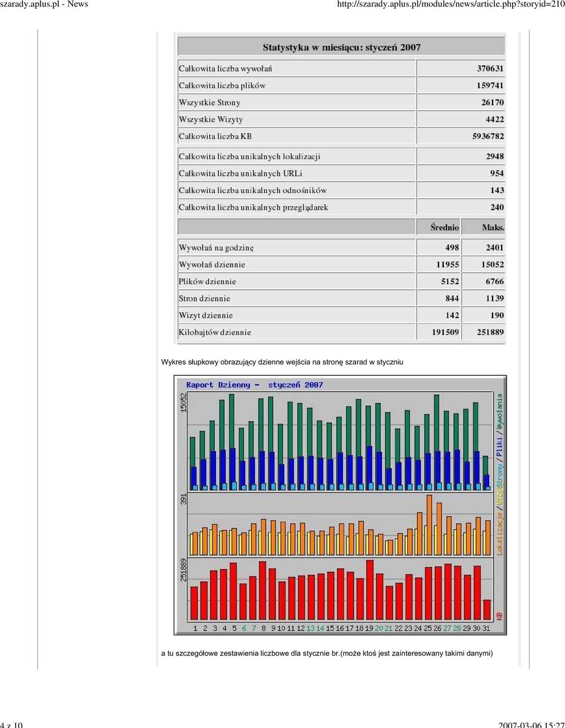The image size is (565, 728).
Task: Click the 'Średnio' column header
Action: coord(444,227)
